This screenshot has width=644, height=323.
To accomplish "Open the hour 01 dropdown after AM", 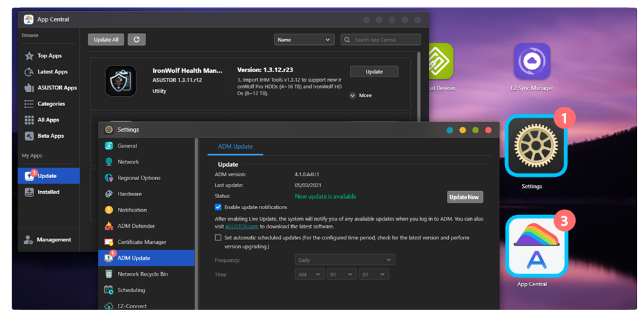I will coord(342,274).
